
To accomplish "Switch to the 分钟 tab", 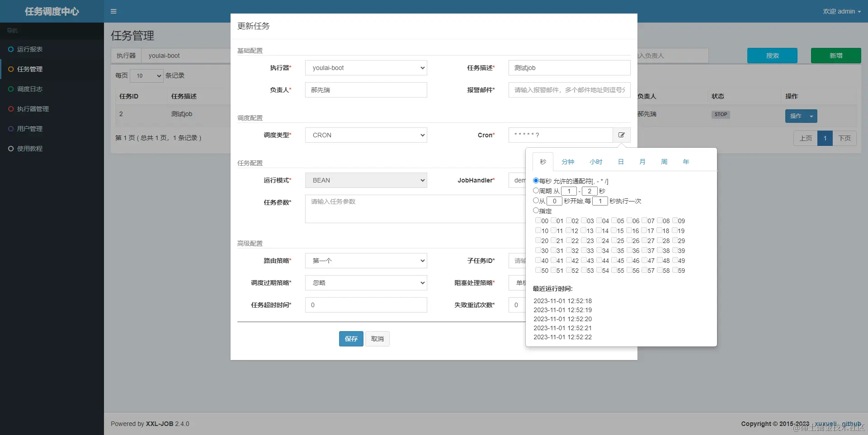I will click(x=568, y=162).
